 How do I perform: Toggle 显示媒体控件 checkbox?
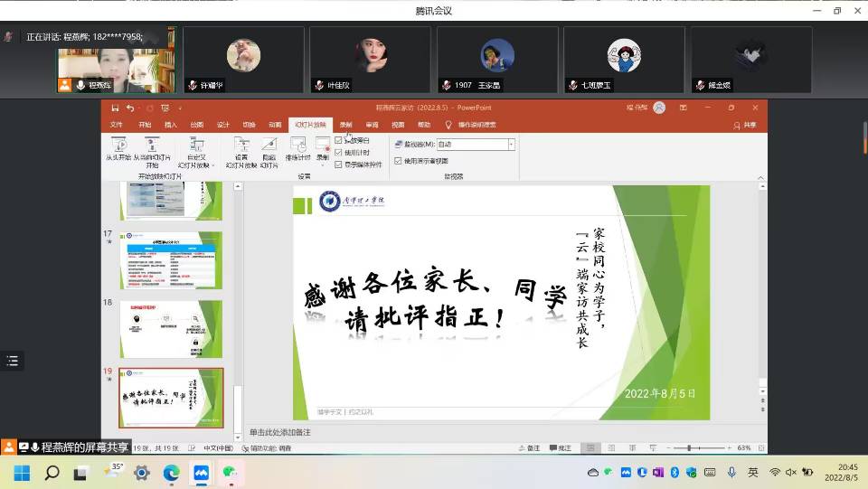click(x=339, y=165)
